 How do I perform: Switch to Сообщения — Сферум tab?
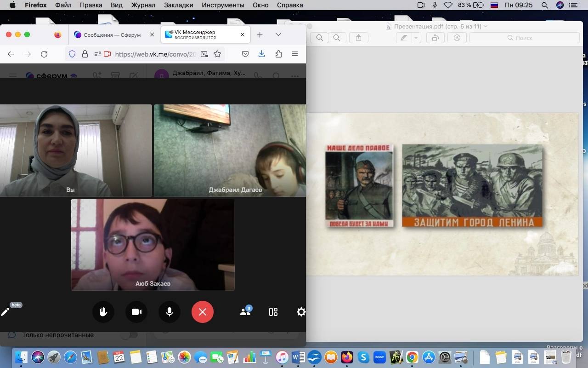[x=112, y=34]
